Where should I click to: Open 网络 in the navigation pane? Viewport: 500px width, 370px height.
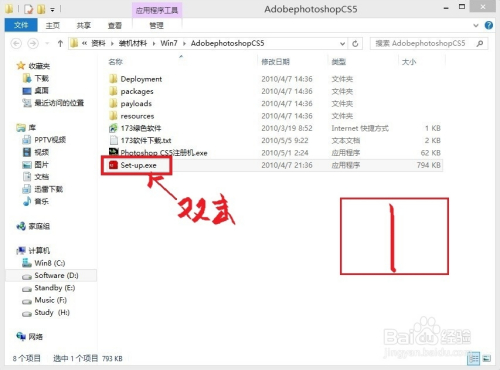(35, 337)
